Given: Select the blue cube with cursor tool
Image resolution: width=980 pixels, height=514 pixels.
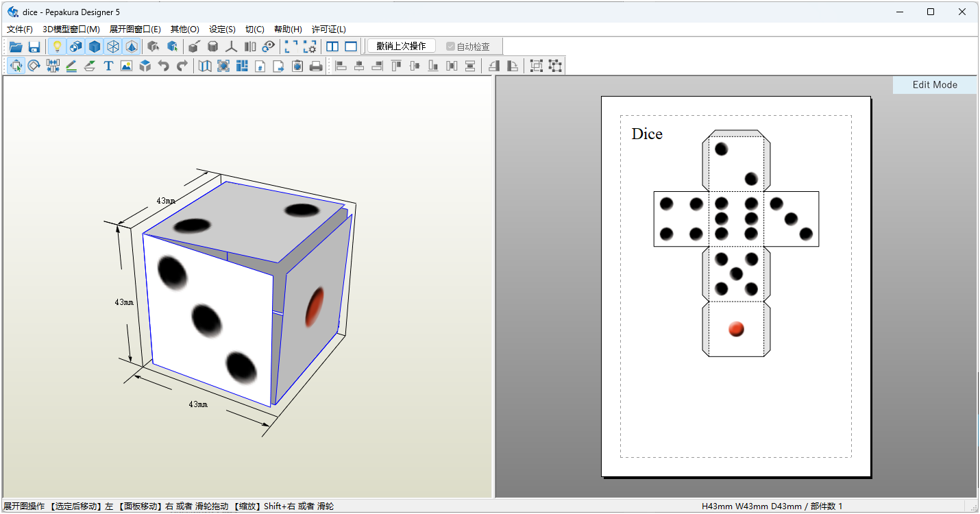Looking at the screenshot, I should coord(173,47).
